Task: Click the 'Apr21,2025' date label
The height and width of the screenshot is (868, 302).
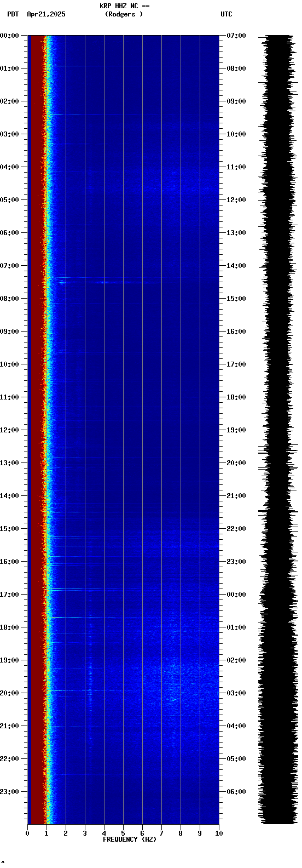Action: (46, 14)
